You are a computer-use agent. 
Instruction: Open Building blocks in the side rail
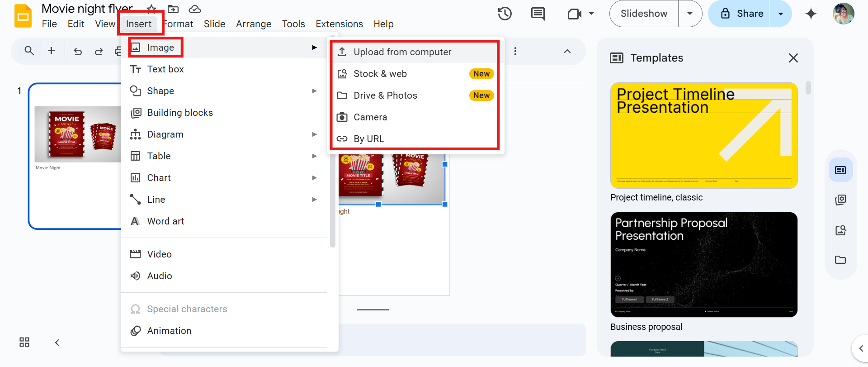click(840, 200)
